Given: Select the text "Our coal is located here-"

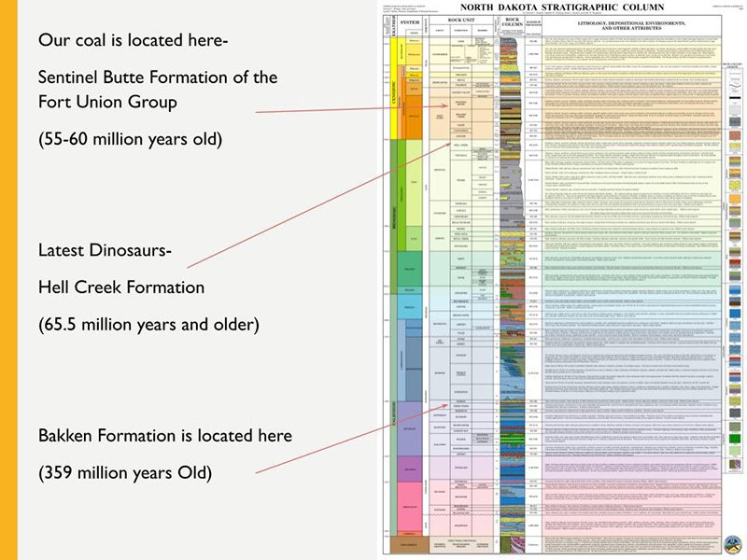Looking at the screenshot, I should point(134,40).
